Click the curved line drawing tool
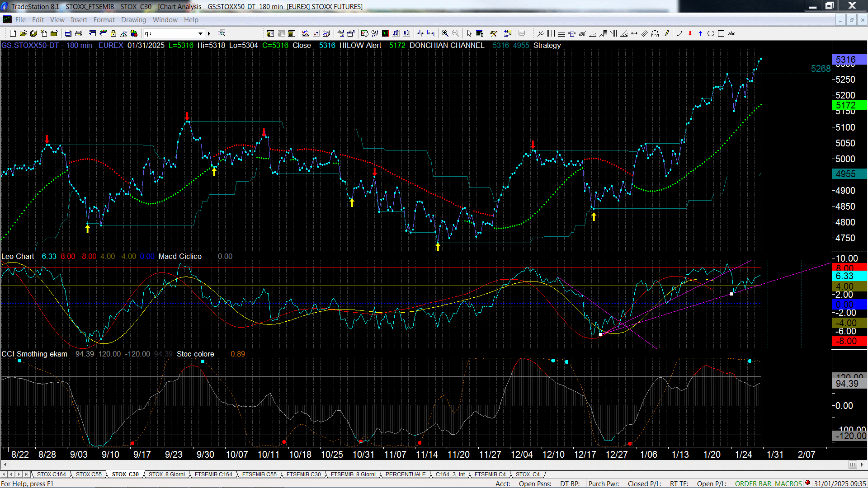Viewport: 868px width, 488px height. click(679, 33)
